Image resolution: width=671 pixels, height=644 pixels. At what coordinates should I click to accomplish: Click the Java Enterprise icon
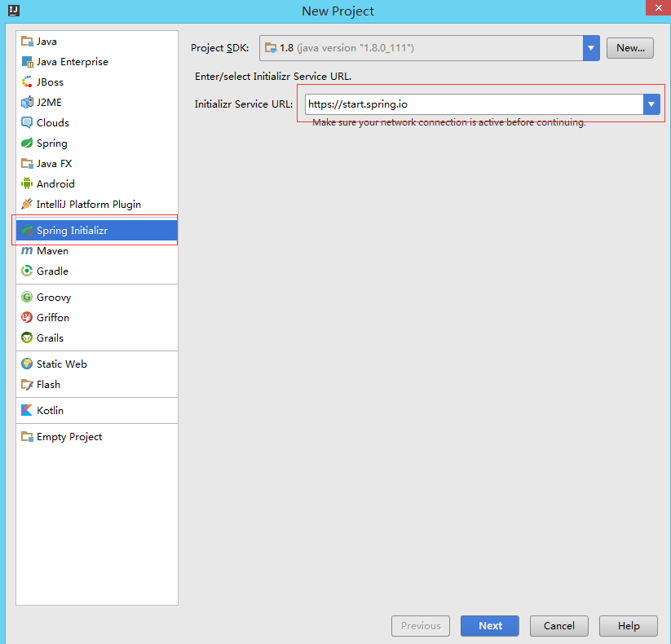(x=27, y=62)
